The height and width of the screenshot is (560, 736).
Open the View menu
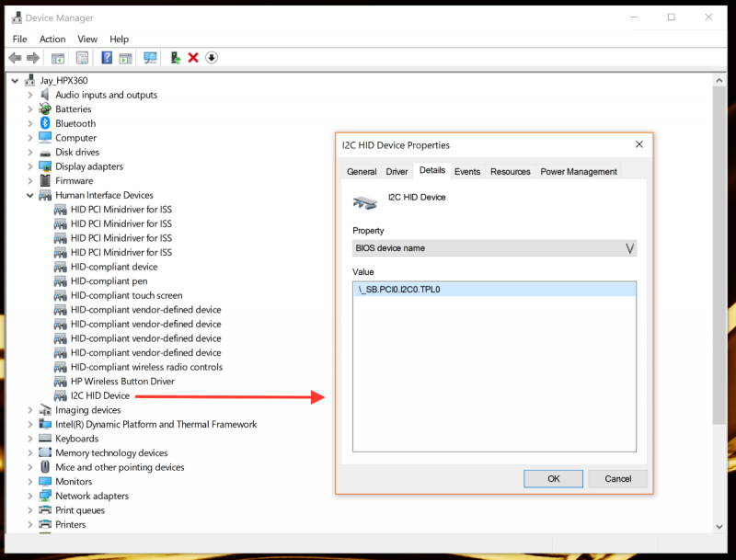coord(87,39)
